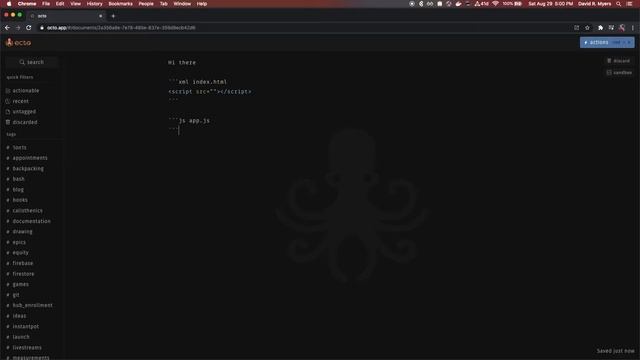The height and width of the screenshot is (360, 640).
Task: Go back with browser back arrow
Action: pyautogui.click(x=7, y=28)
